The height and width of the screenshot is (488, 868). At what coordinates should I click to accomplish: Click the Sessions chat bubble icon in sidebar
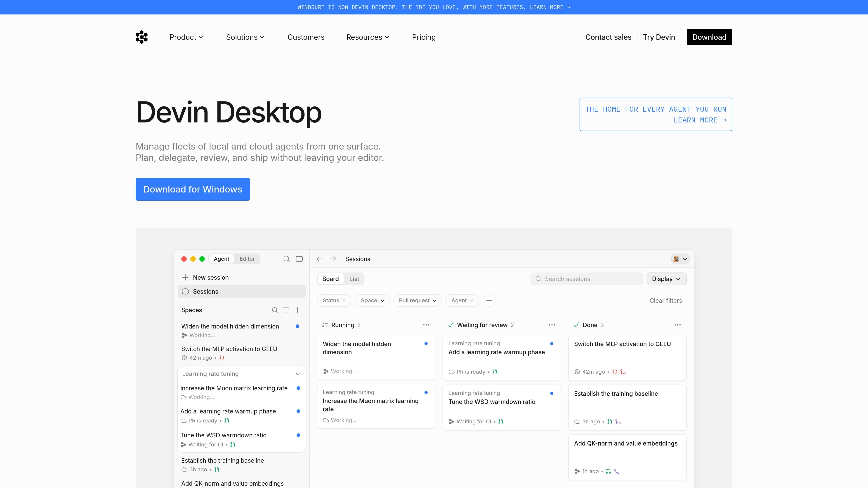(x=185, y=292)
